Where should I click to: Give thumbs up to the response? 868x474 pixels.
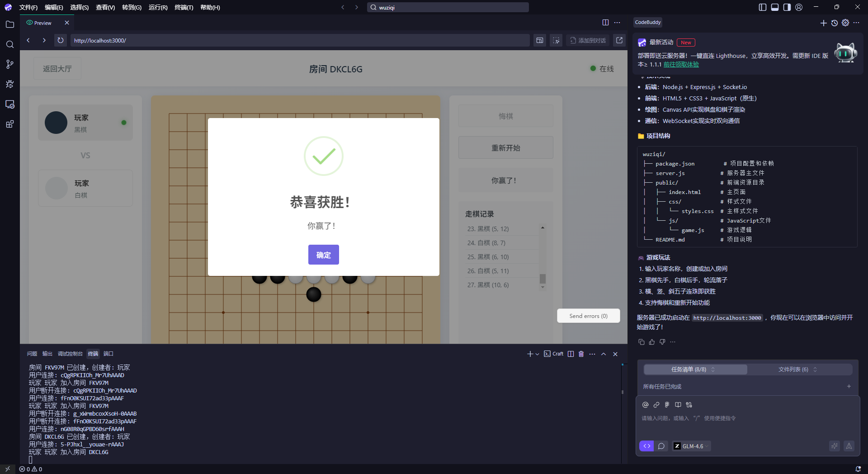click(x=651, y=342)
